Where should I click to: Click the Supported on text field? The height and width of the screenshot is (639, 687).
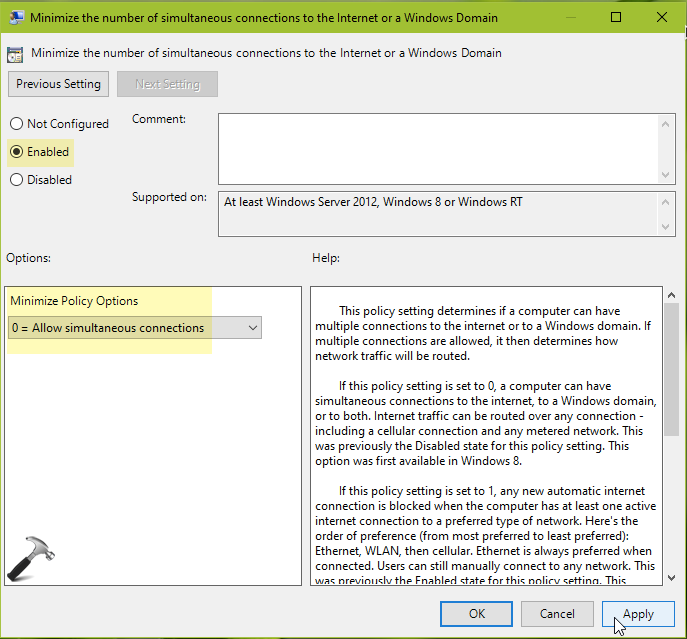pyautogui.click(x=438, y=214)
